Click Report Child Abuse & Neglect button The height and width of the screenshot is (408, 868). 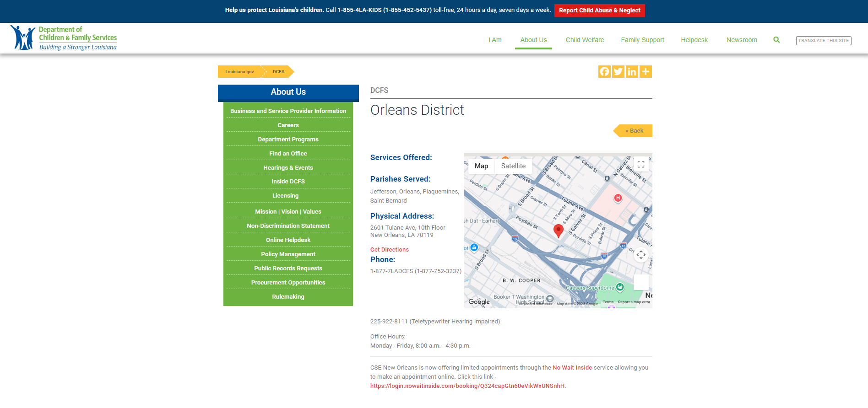click(600, 11)
